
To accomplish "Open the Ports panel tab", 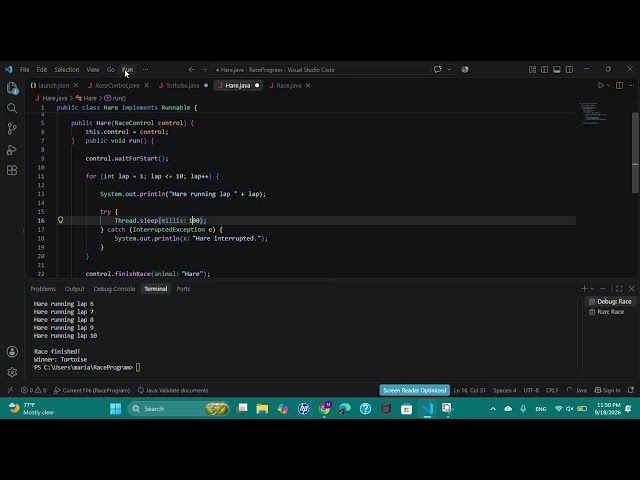I will 183,289.
